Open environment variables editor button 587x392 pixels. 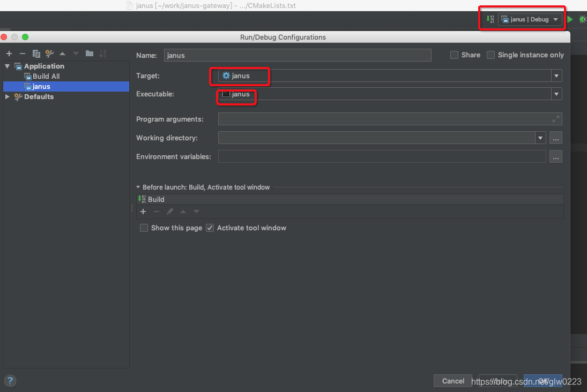coord(556,157)
